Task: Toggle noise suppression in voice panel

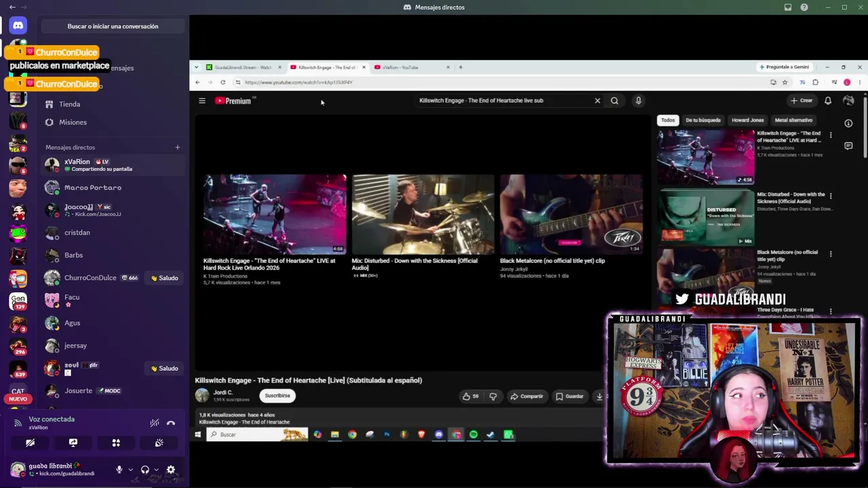Action: tap(155, 423)
